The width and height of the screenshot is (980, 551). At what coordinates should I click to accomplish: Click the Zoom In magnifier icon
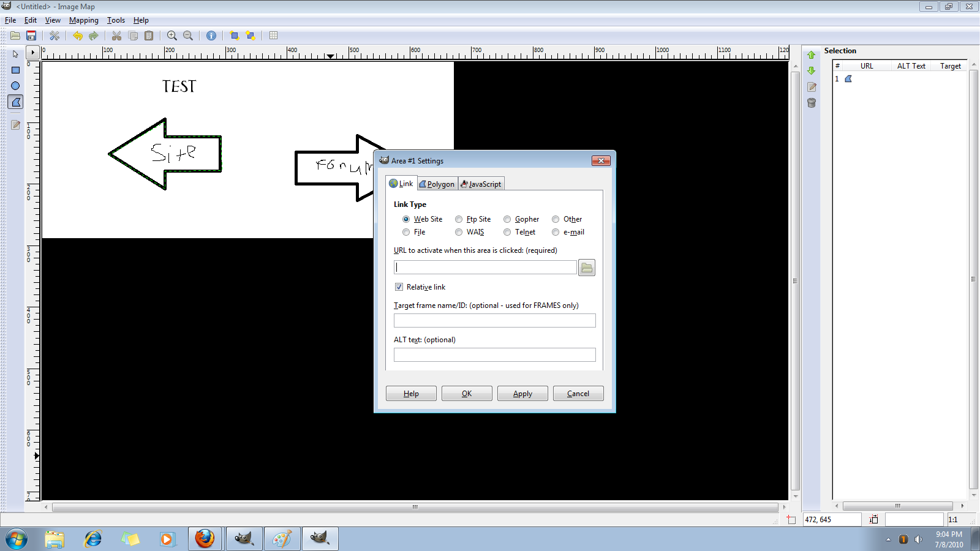(x=172, y=36)
